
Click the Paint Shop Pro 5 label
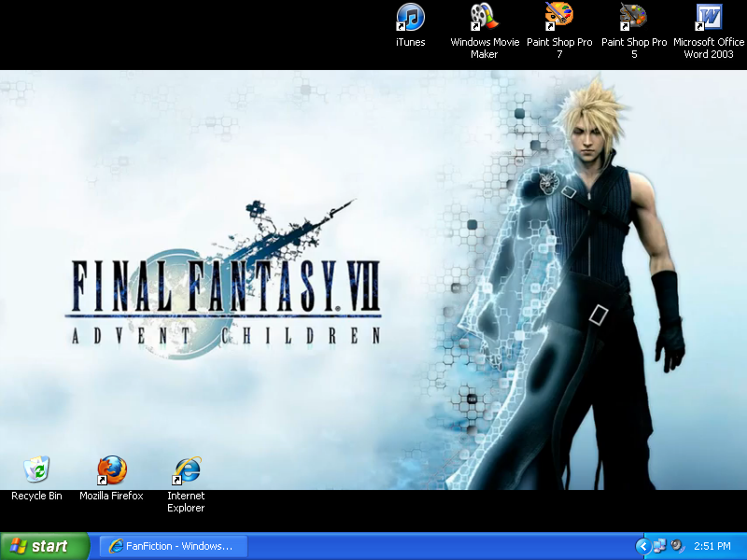(634, 49)
